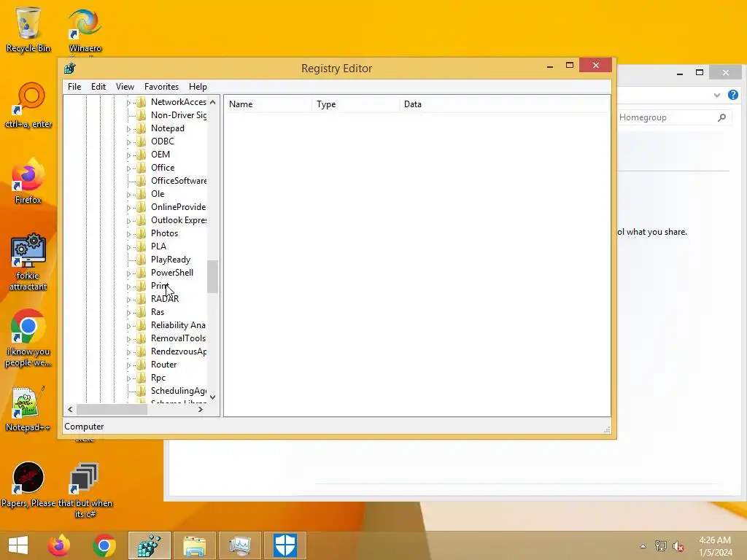
Task: Open the Notepad++ desktop shortcut
Action: [28, 409]
